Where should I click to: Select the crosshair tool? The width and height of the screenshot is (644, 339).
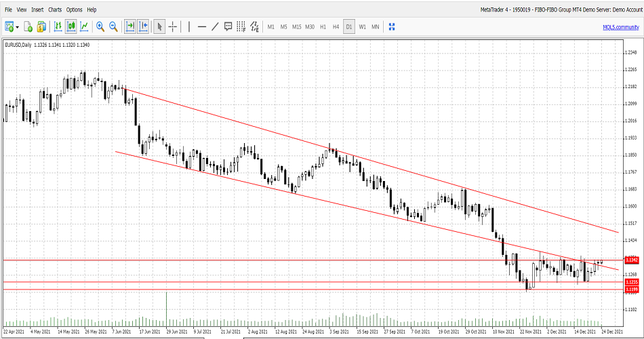(173, 26)
